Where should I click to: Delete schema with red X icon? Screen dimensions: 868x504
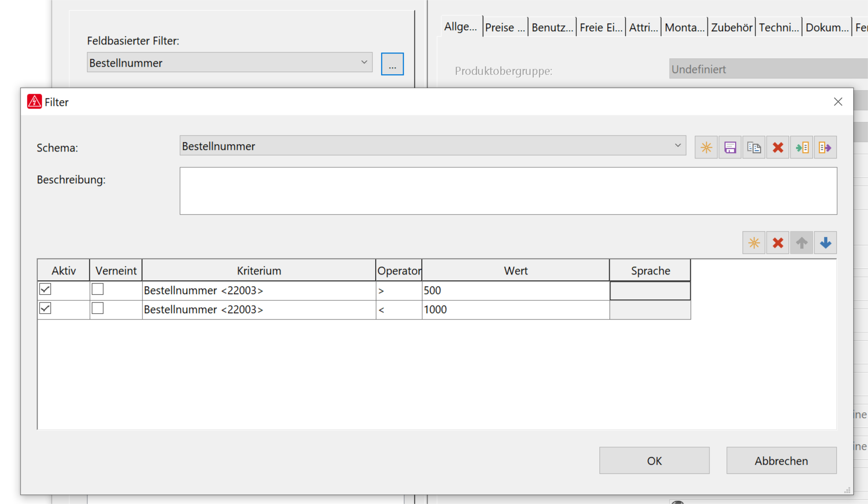pyautogui.click(x=777, y=147)
